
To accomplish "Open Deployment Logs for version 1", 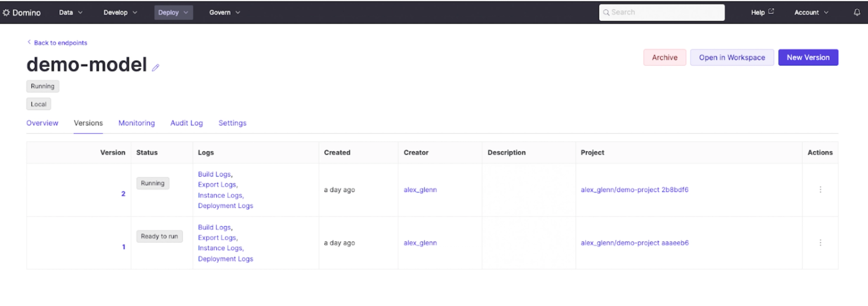I will (x=226, y=259).
